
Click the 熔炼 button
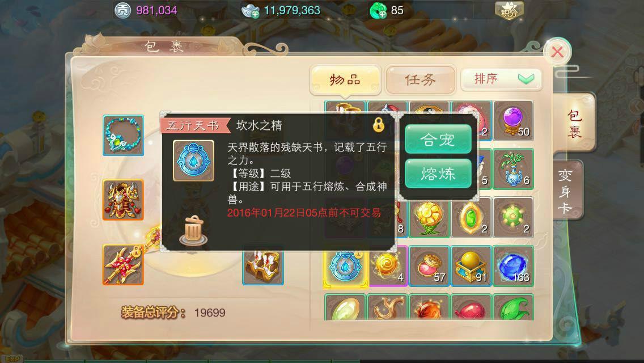(438, 174)
